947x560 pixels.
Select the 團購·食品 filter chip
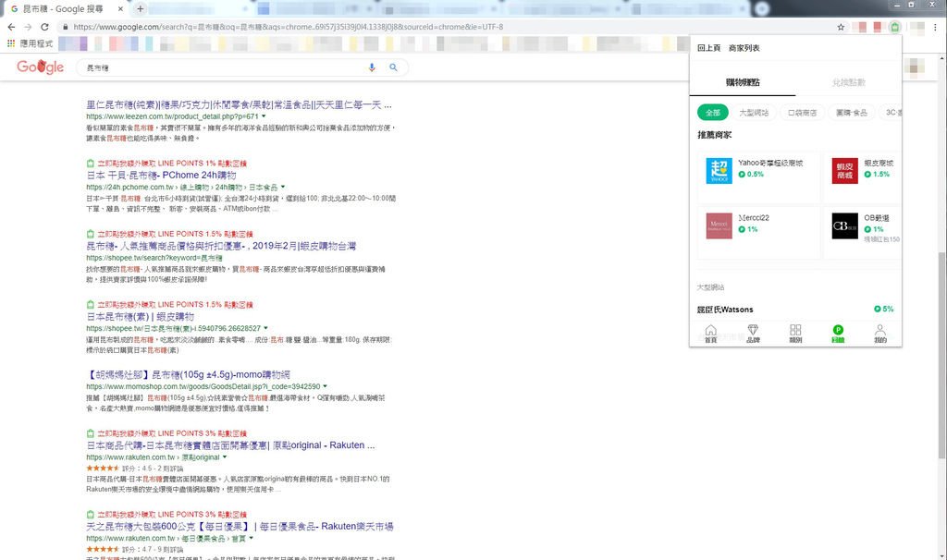[852, 112]
